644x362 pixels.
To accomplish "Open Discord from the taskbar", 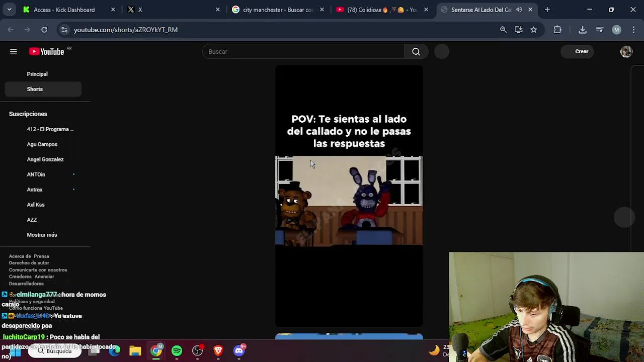I will (x=239, y=351).
